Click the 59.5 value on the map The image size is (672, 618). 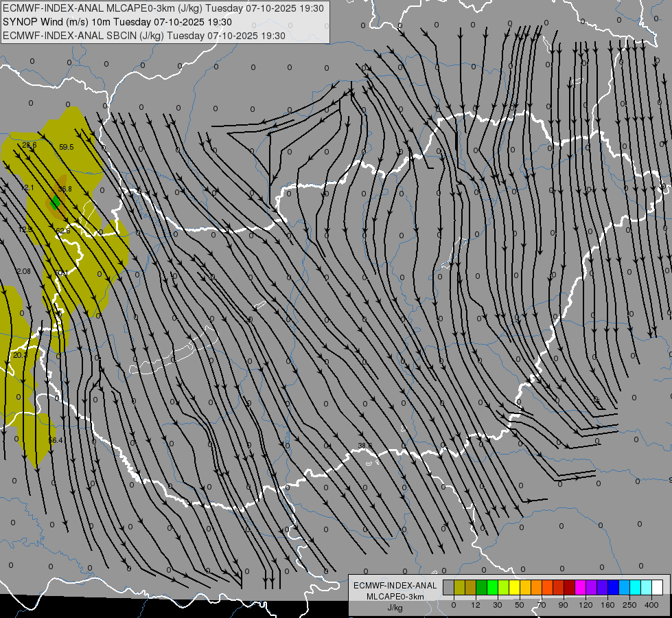tap(67, 147)
